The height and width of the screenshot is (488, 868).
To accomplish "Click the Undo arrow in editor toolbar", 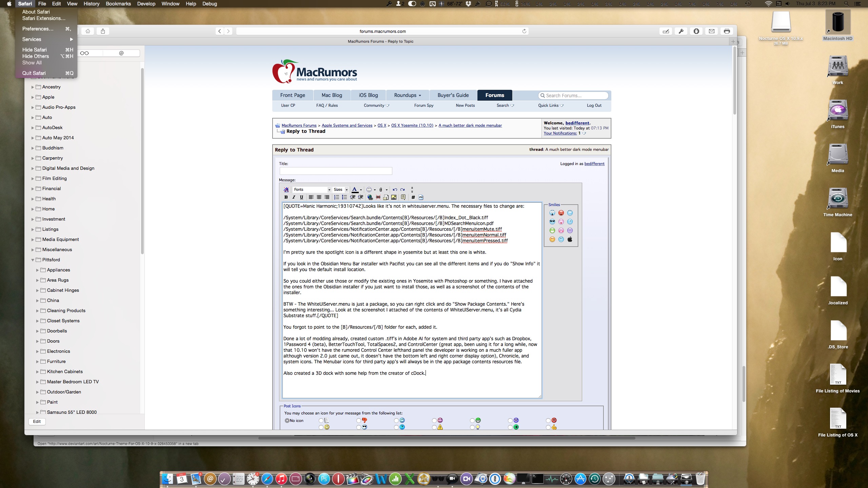I will click(x=395, y=190).
